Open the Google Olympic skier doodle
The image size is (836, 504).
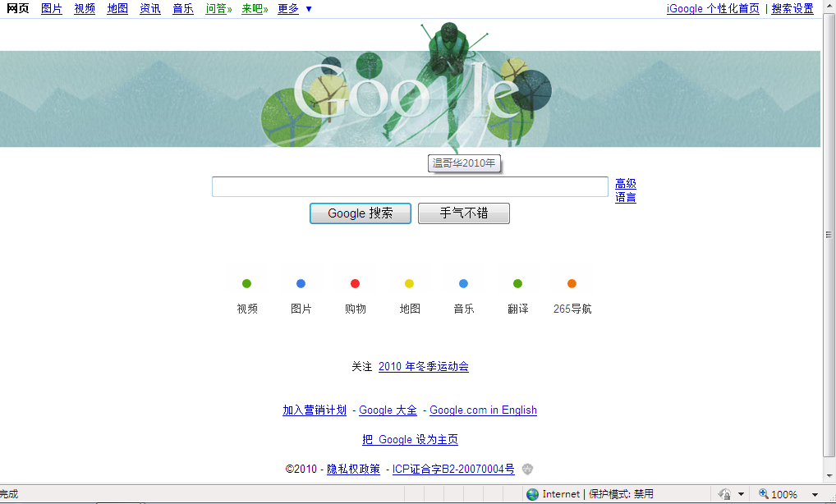tap(410, 89)
